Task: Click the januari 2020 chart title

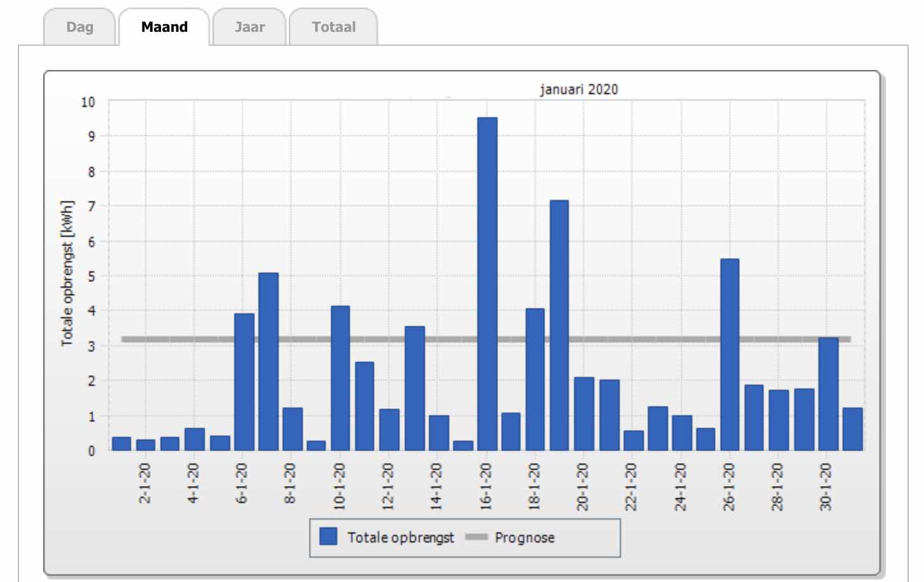Action: 578,89
